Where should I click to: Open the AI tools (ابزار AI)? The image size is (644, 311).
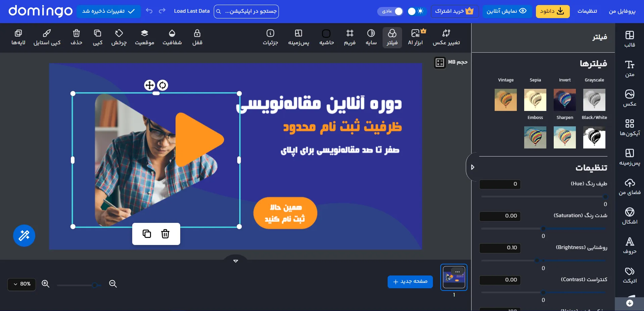click(x=415, y=38)
